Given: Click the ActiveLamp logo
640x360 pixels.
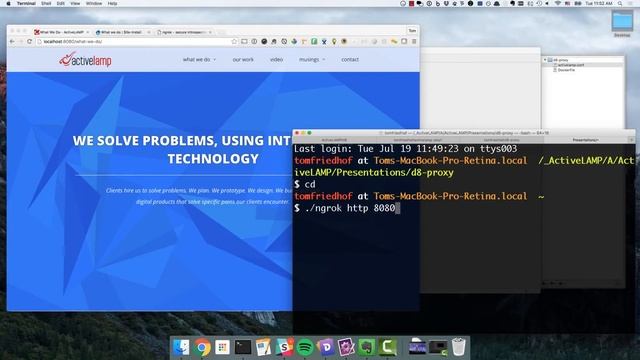Looking at the screenshot, I should [x=85, y=60].
